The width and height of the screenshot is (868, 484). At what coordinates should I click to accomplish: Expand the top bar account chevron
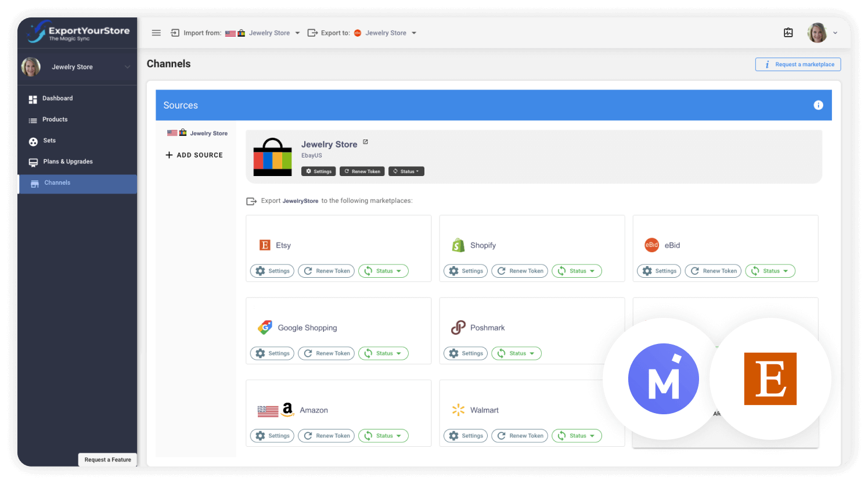click(x=835, y=33)
